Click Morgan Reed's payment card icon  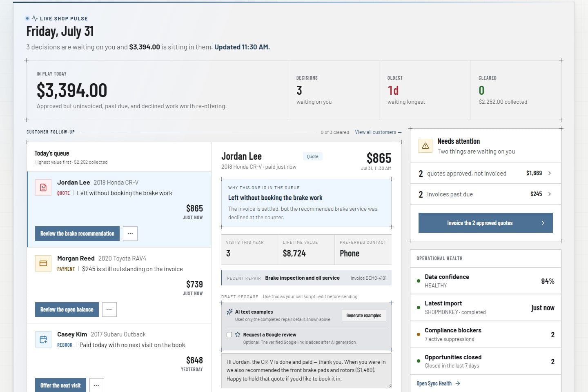click(x=43, y=263)
